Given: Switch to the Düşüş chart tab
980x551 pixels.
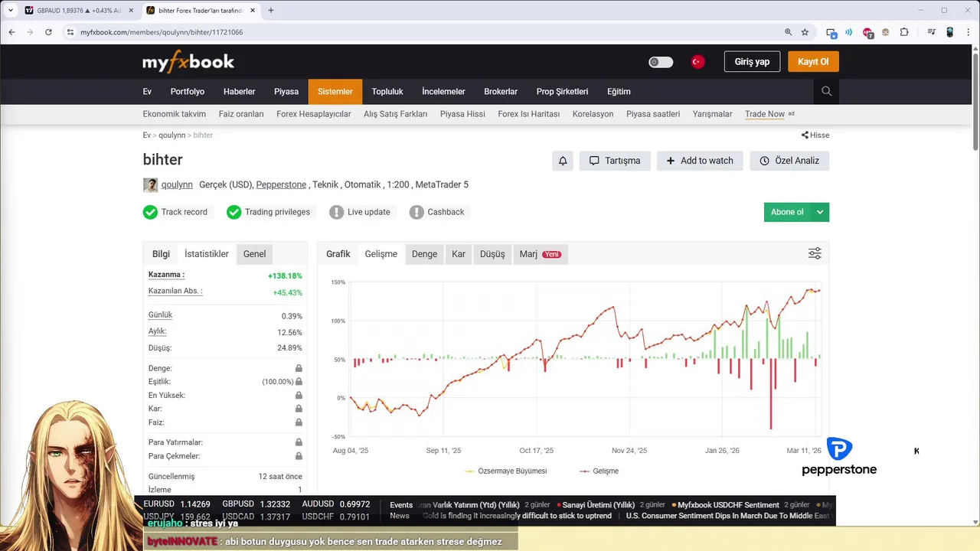Looking at the screenshot, I should (492, 254).
